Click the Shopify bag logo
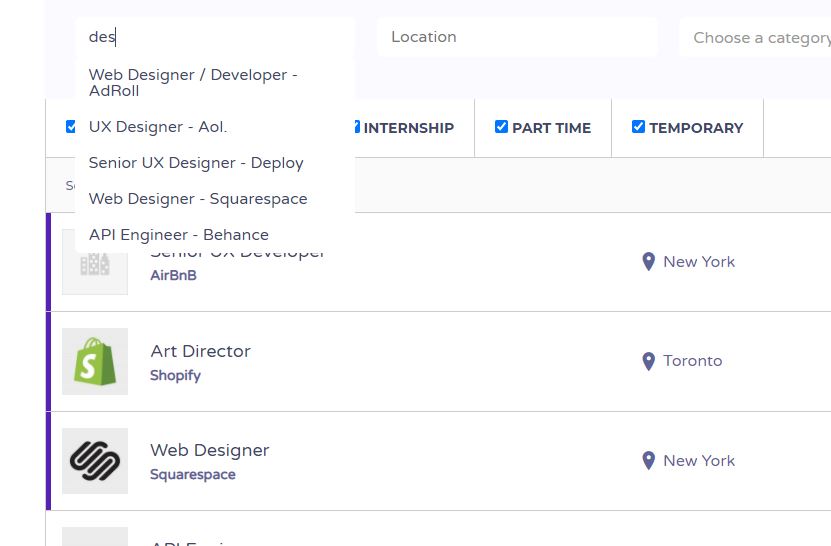The image size is (831, 546). click(95, 361)
